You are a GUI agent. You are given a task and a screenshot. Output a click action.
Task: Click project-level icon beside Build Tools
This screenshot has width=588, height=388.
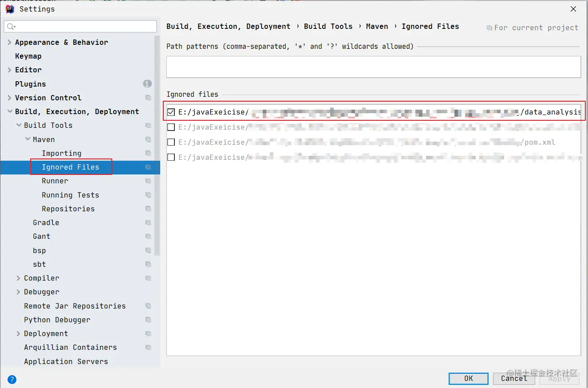point(148,126)
